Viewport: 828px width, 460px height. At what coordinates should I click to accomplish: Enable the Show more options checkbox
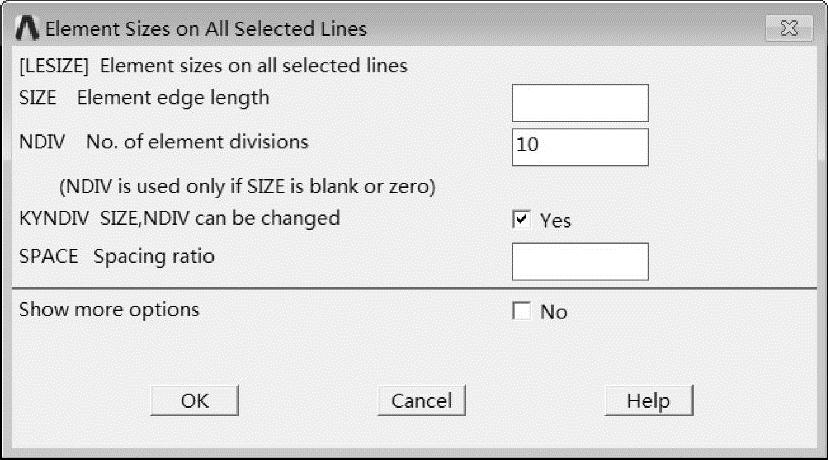click(x=521, y=311)
